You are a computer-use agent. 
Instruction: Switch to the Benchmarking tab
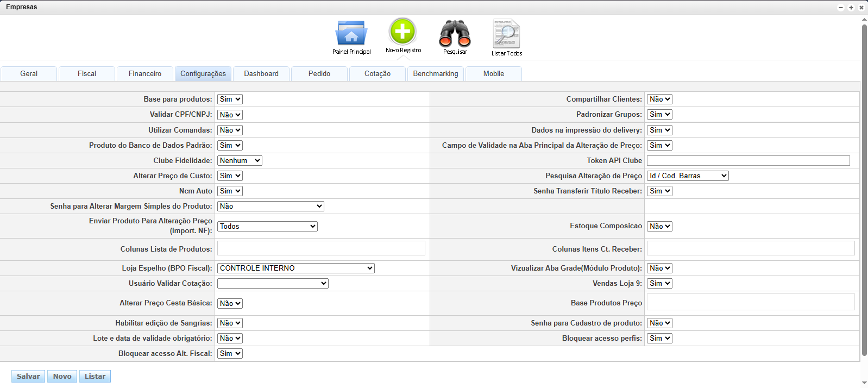pyautogui.click(x=436, y=74)
